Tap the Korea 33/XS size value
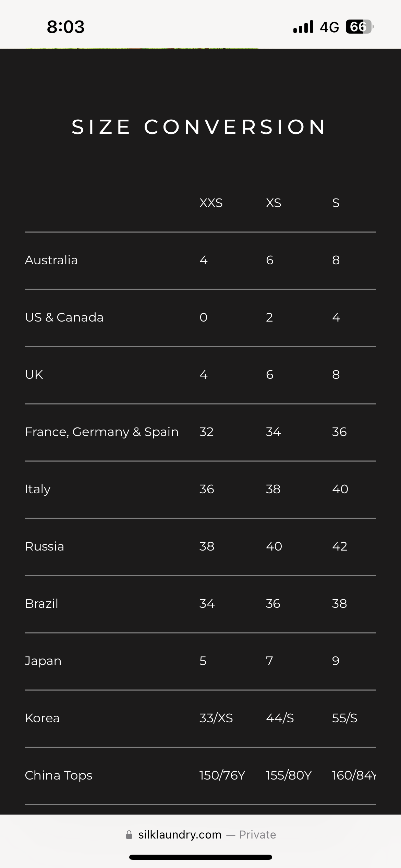The width and height of the screenshot is (401, 868). (x=216, y=718)
